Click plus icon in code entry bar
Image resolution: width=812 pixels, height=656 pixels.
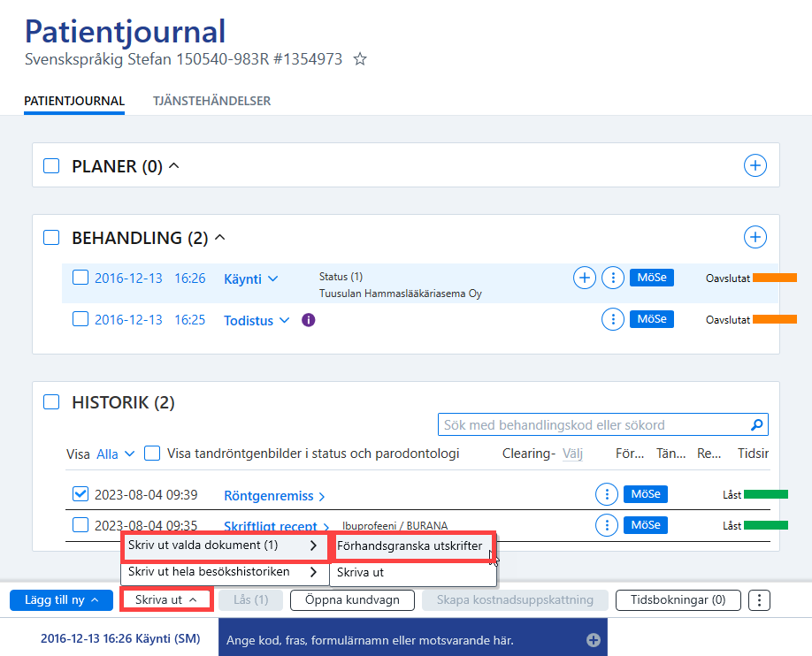tap(594, 640)
